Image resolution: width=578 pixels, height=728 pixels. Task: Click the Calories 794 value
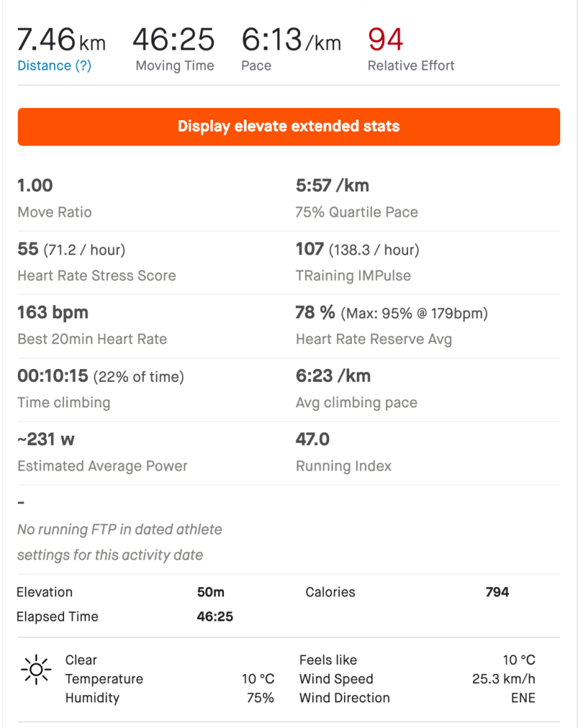497,592
